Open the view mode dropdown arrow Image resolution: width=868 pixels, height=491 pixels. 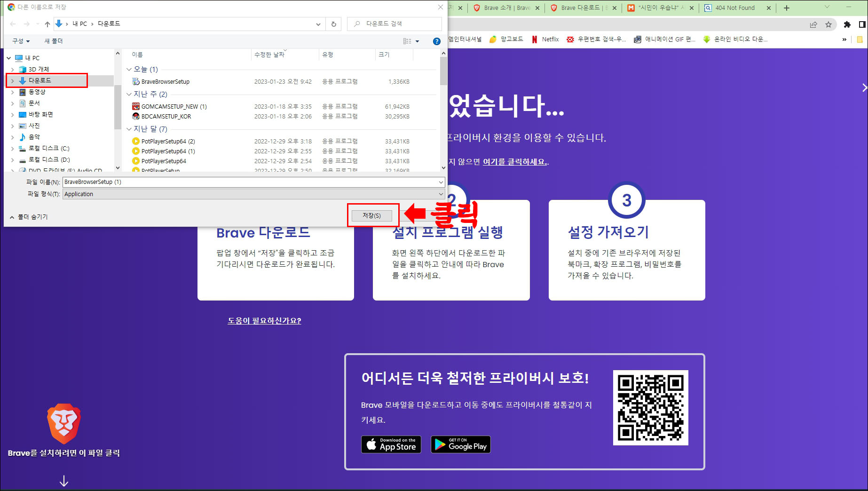[417, 41]
